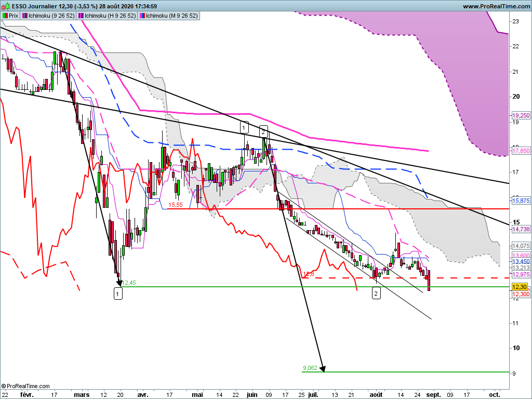Click 11 on the price axis
The width and height of the screenshot is (532, 399).
516,323
